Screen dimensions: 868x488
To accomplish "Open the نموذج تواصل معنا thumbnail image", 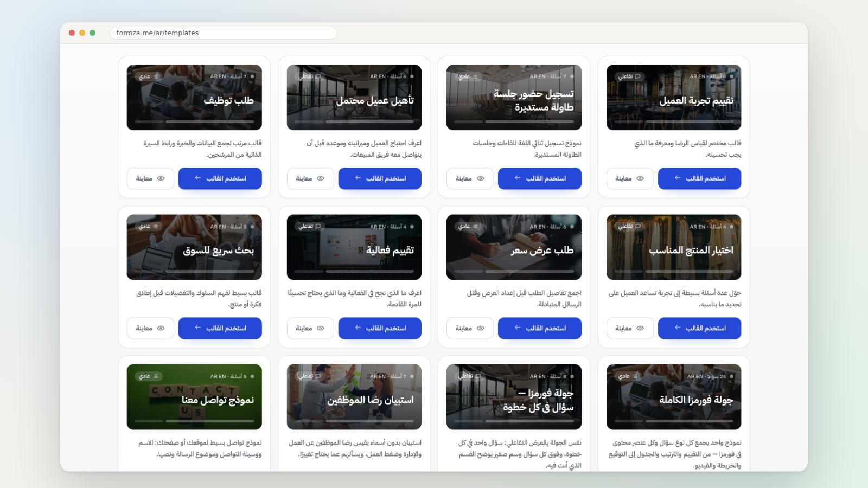I will click(x=194, y=397).
